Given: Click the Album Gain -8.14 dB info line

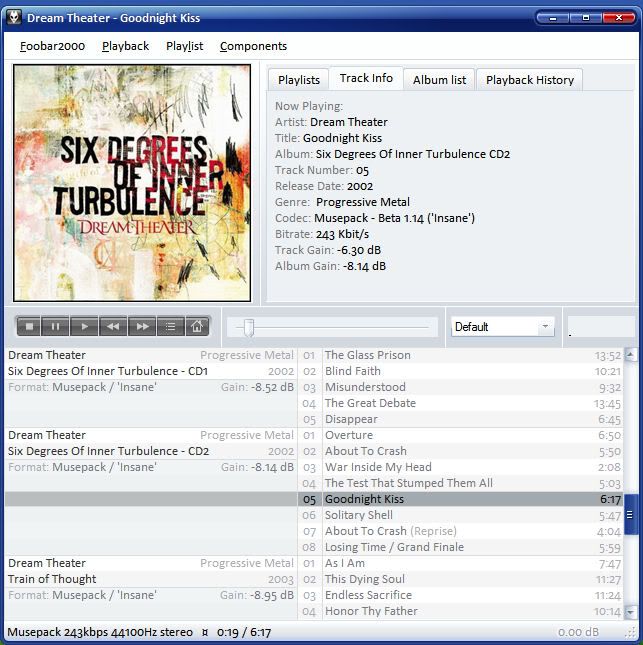Looking at the screenshot, I should pos(330,266).
